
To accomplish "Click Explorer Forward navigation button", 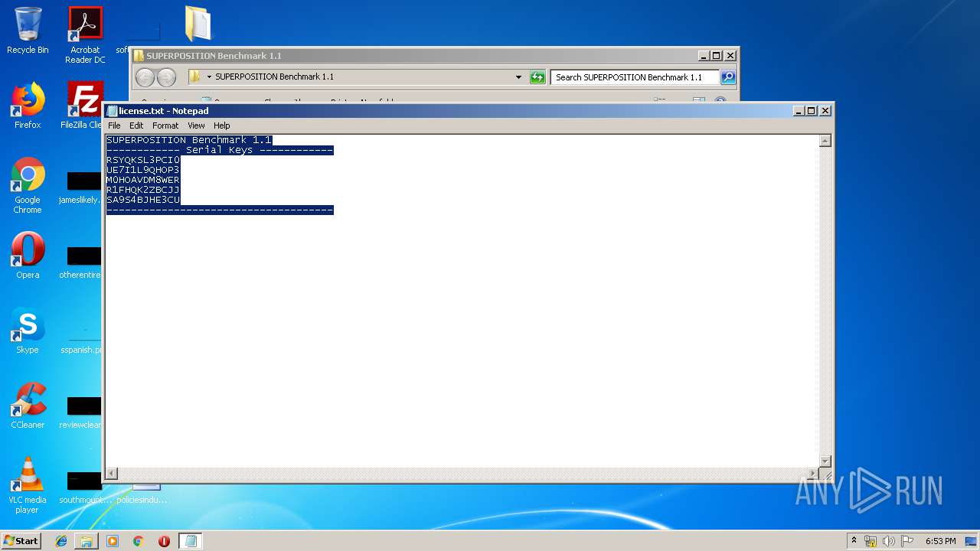I will click(x=166, y=77).
